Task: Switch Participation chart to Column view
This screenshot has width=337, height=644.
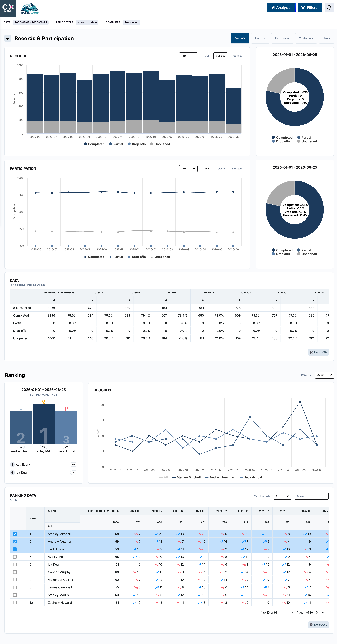Action: pos(220,168)
